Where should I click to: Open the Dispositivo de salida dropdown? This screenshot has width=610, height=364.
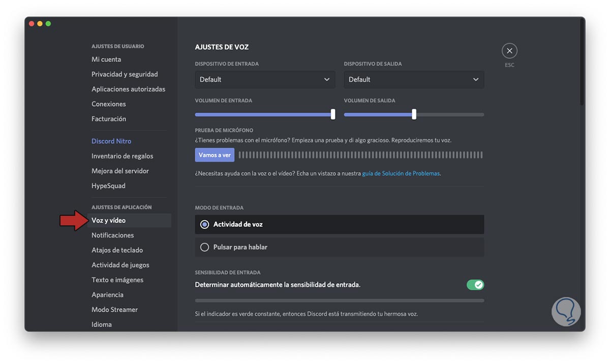(x=413, y=80)
